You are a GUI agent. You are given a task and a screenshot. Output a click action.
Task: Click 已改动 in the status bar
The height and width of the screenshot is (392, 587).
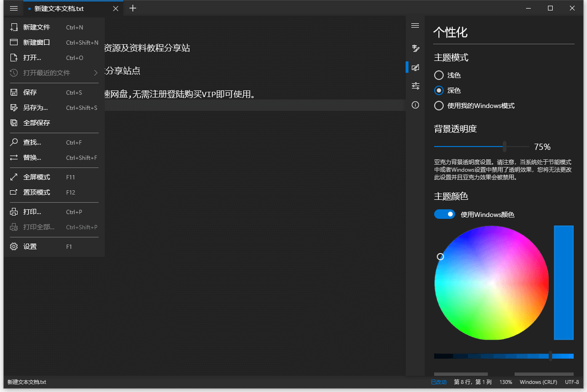click(438, 382)
